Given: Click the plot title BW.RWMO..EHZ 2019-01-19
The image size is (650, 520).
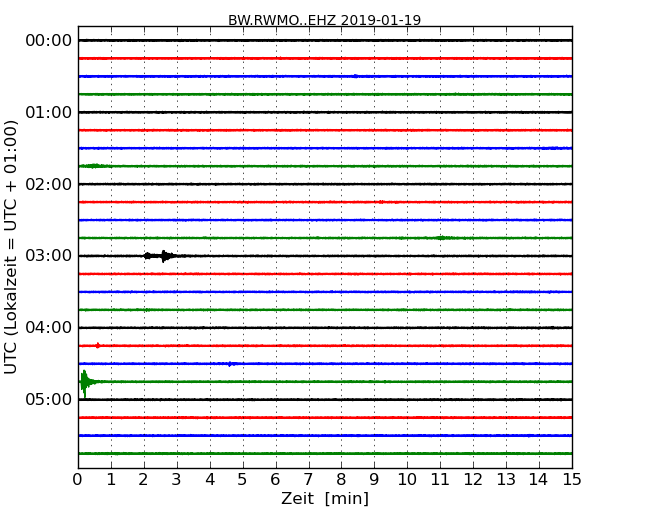Looking at the screenshot, I should point(324,20).
